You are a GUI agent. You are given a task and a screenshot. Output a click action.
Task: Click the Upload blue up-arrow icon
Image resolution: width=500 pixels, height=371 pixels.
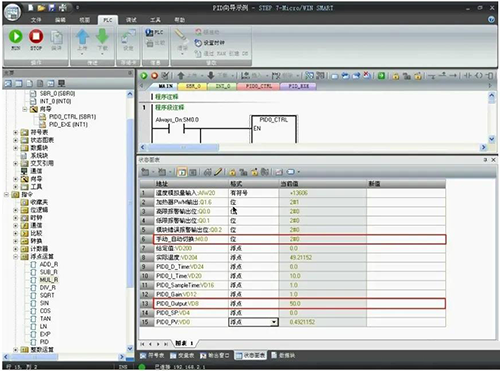(x=82, y=37)
